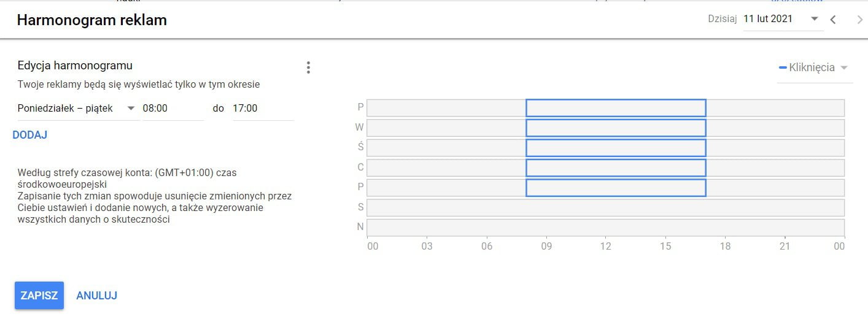
Task: Open the Poniedziałek – piątek day selector
Action: point(76,109)
